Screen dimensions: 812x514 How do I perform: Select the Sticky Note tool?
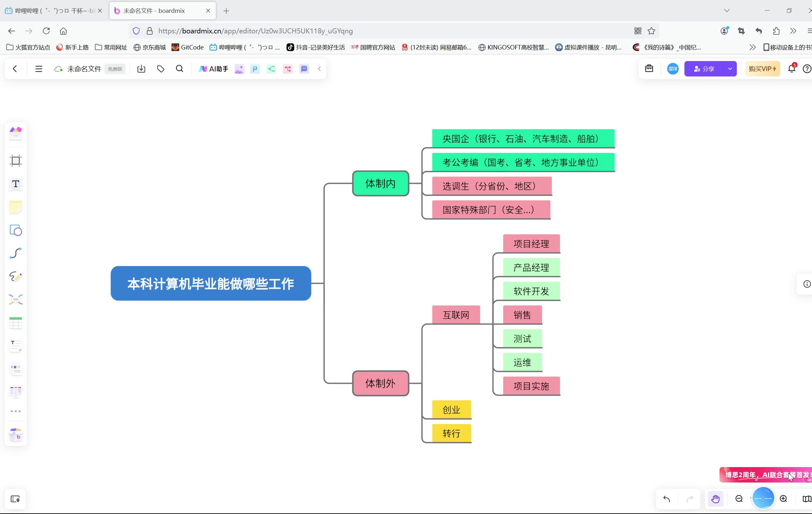coord(16,207)
